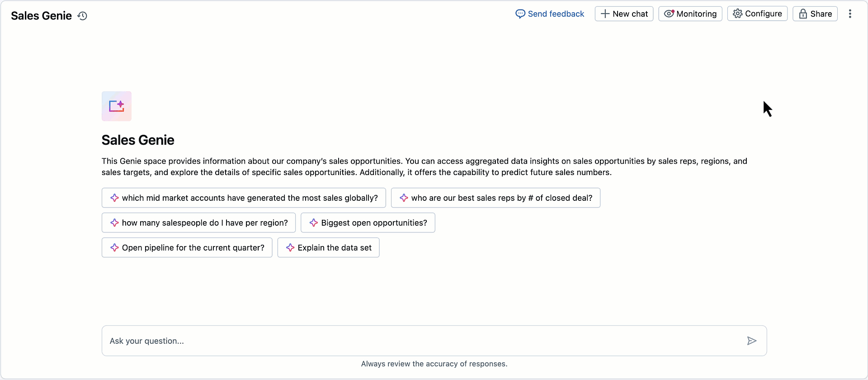Select best sales reps by closed deal

click(495, 198)
